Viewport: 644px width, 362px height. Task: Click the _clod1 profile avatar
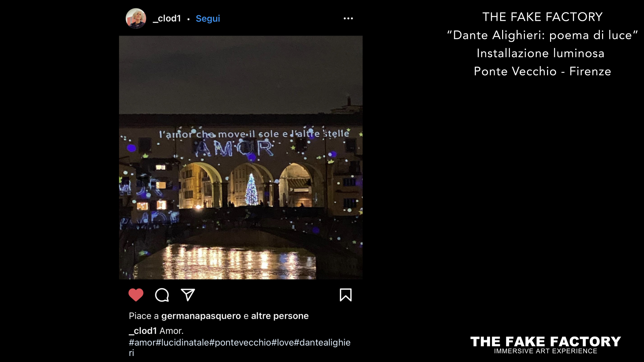[x=136, y=18]
